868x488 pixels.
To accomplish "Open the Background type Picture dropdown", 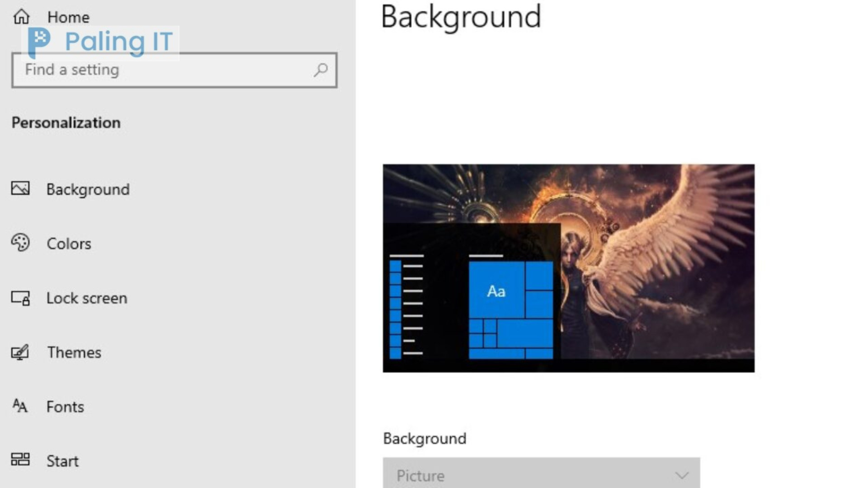I will tap(541, 473).
